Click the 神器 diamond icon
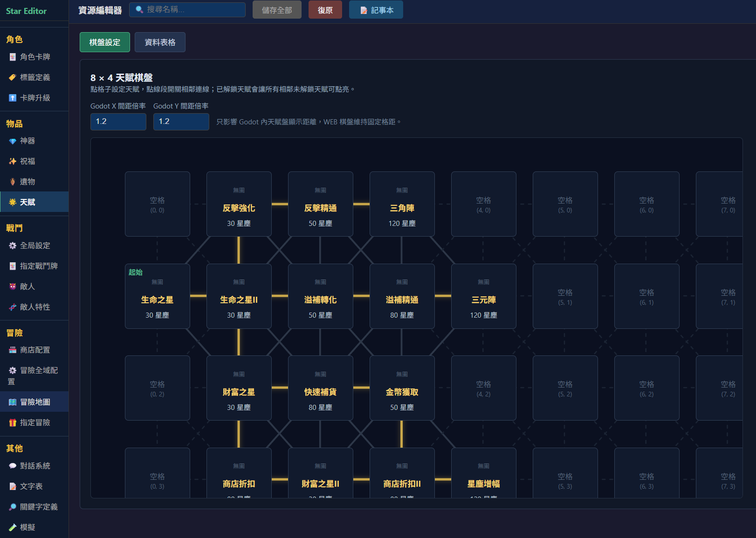 click(x=13, y=141)
